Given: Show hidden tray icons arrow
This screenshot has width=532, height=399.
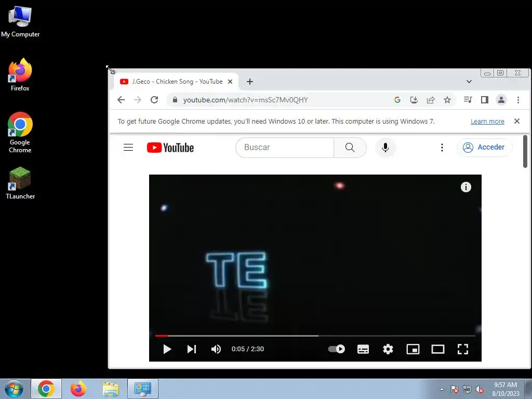Looking at the screenshot, I should point(442,389).
